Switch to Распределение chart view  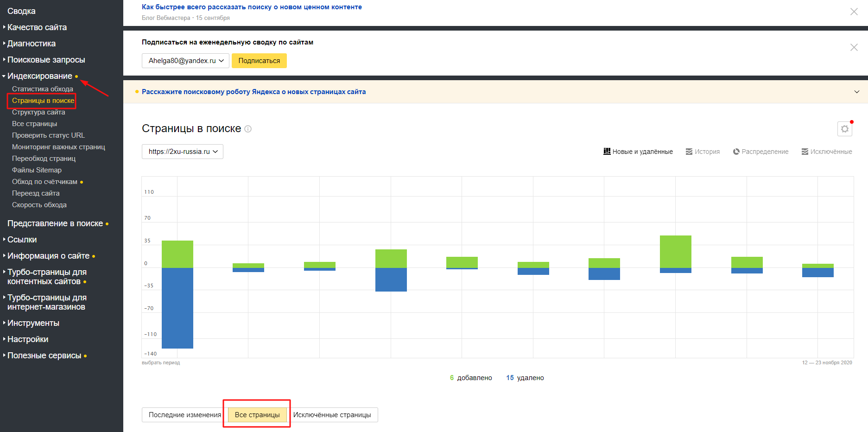[760, 152]
